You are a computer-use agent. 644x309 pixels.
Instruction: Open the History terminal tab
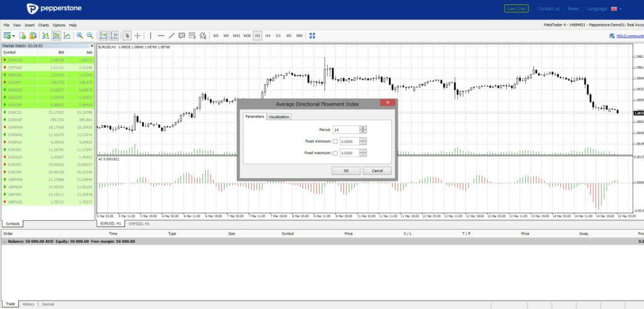pyautogui.click(x=28, y=304)
